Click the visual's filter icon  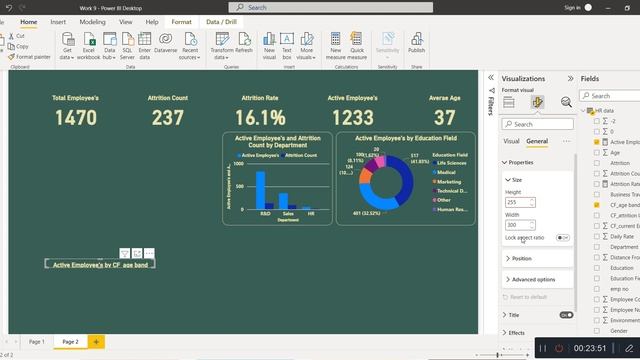coord(124,253)
